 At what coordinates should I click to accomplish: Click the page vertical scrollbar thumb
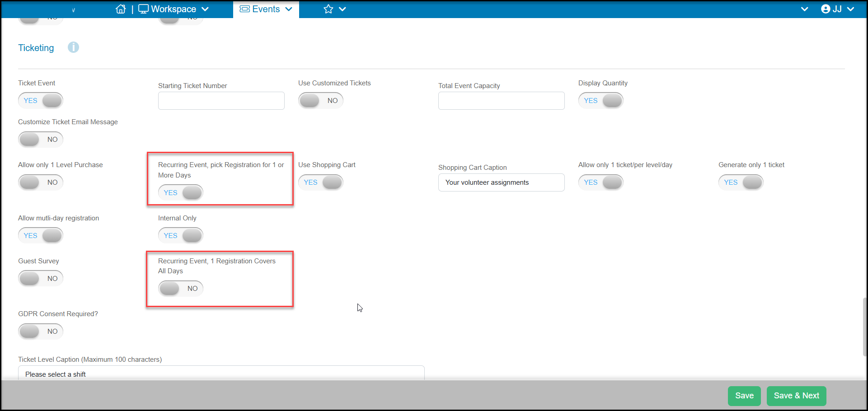[865, 327]
